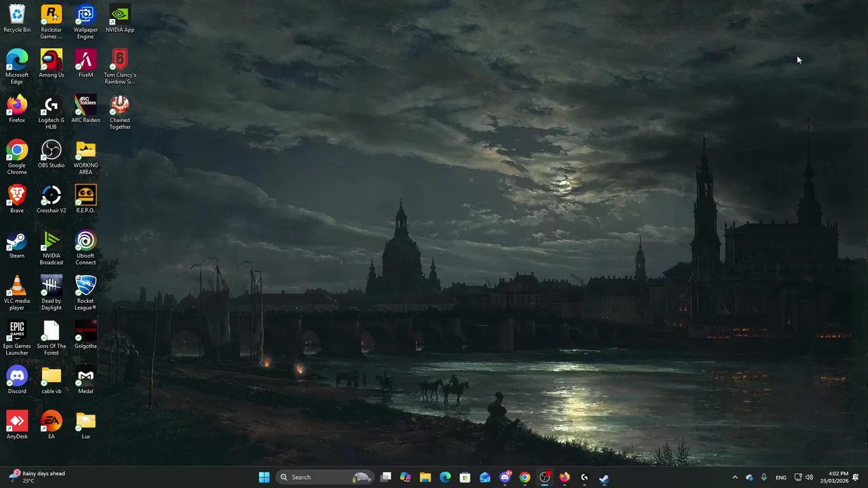The image size is (868, 488).
Task: Open the notification bell icon
Action: point(856,477)
